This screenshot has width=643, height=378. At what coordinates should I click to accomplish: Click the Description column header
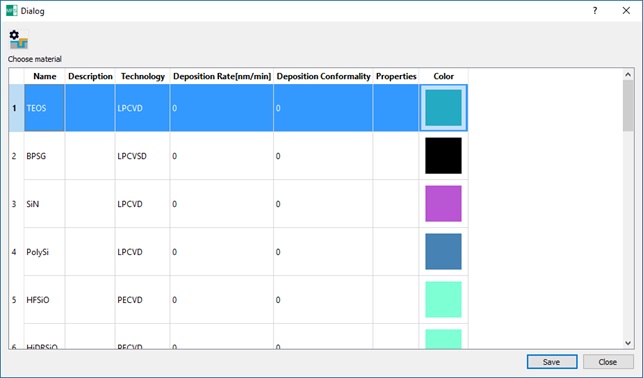(90, 76)
